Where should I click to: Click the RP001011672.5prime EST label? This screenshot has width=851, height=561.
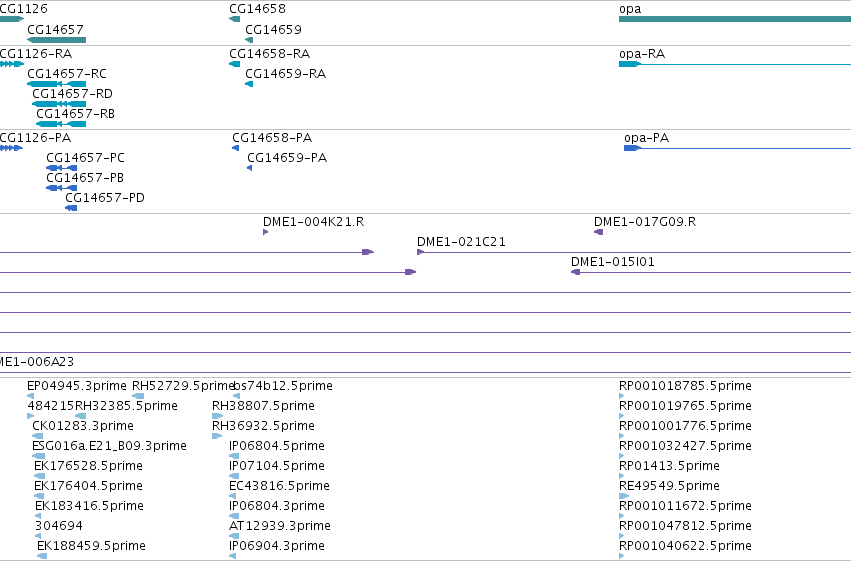[685, 506]
